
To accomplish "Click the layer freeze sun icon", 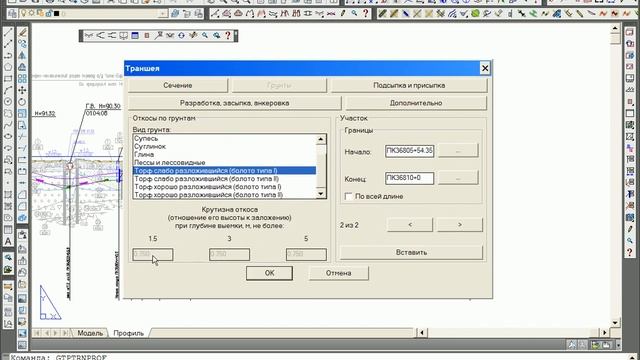I will point(32,13).
